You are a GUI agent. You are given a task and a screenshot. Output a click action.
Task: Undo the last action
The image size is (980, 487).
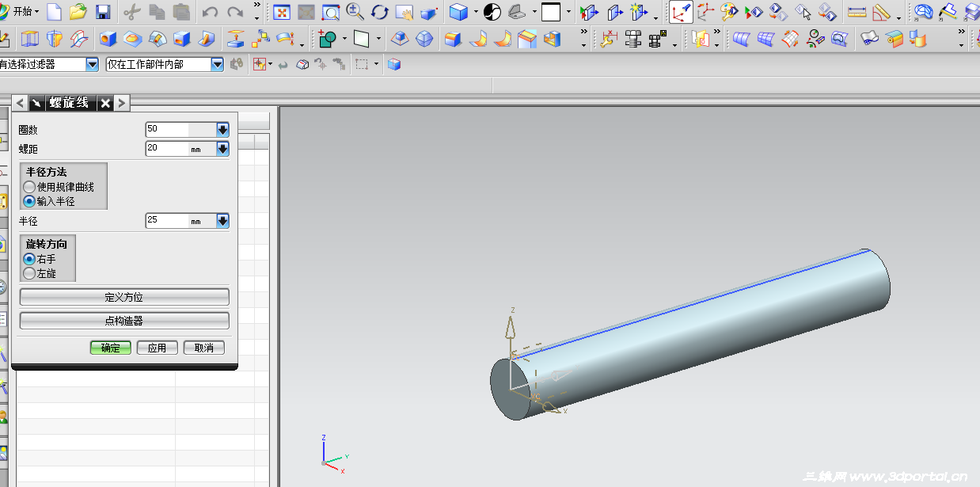pos(210,12)
